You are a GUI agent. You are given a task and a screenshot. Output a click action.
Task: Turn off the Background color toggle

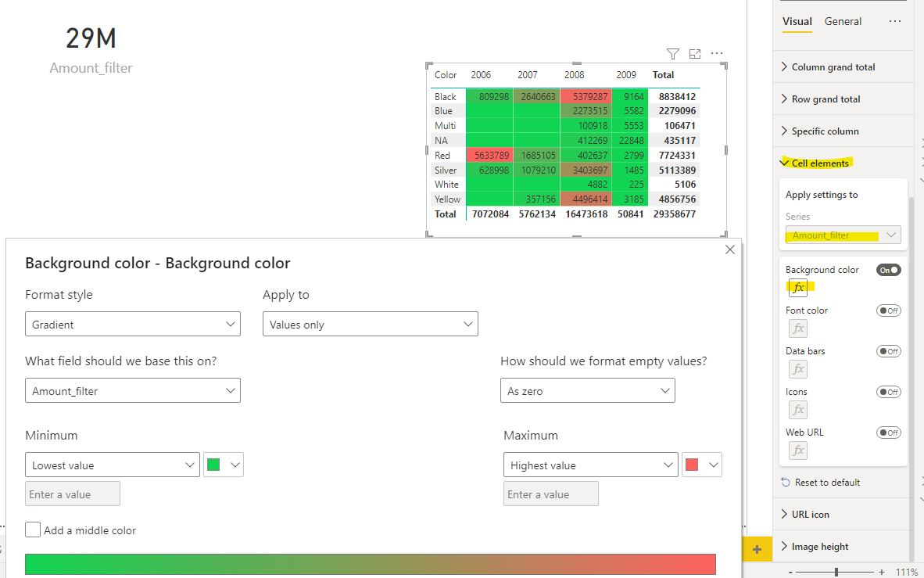889,270
